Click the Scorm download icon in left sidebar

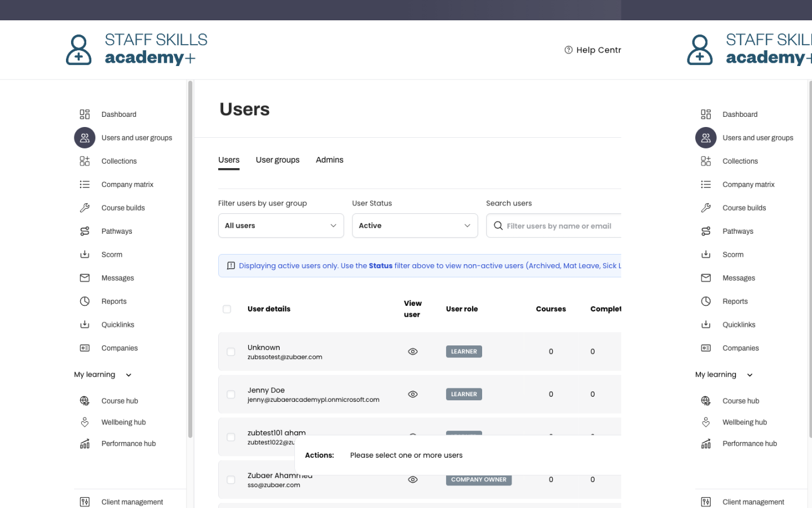click(x=85, y=255)
